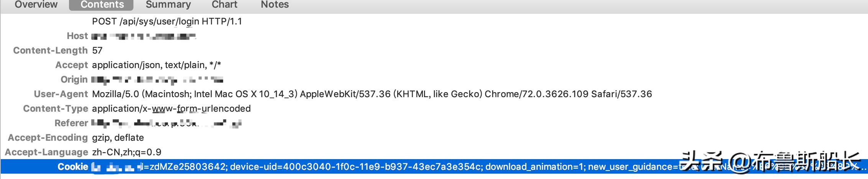
Task: Select the Content-Length value 57
Action: (x=97, y=50)
